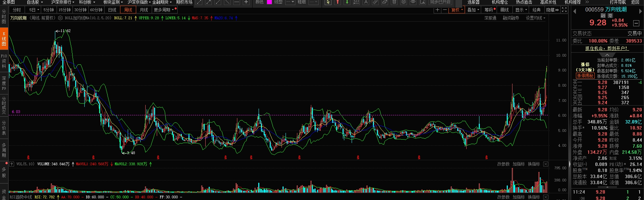Screen dimensions: 644x200
Task: Toggle drawing visibility eye icon
Action: [413, 2]
